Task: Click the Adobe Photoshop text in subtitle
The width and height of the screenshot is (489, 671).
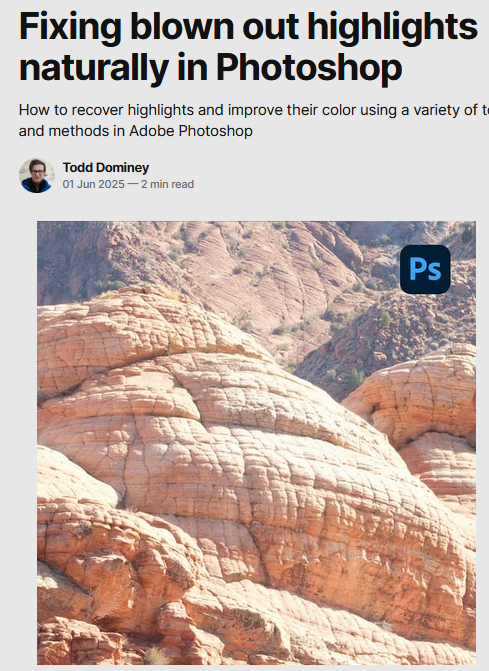Action: 191,131
